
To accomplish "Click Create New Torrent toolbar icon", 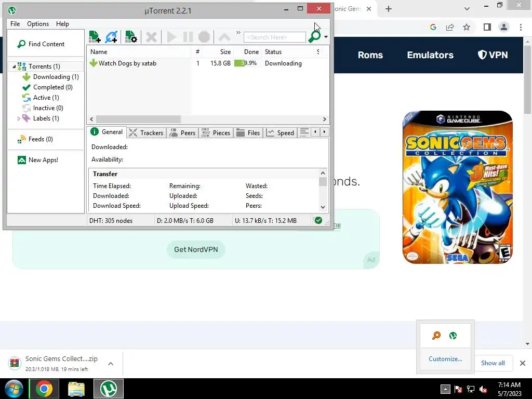I will [x=130, y=37].
